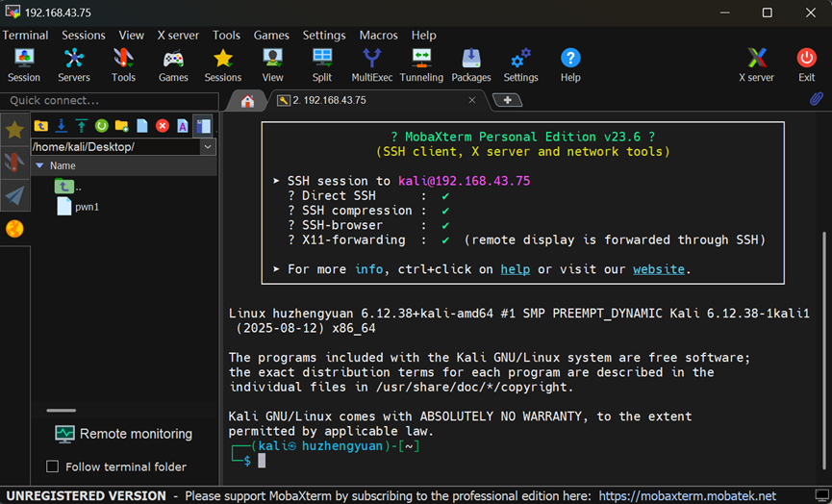Switch to the home tab

[247, 101]
